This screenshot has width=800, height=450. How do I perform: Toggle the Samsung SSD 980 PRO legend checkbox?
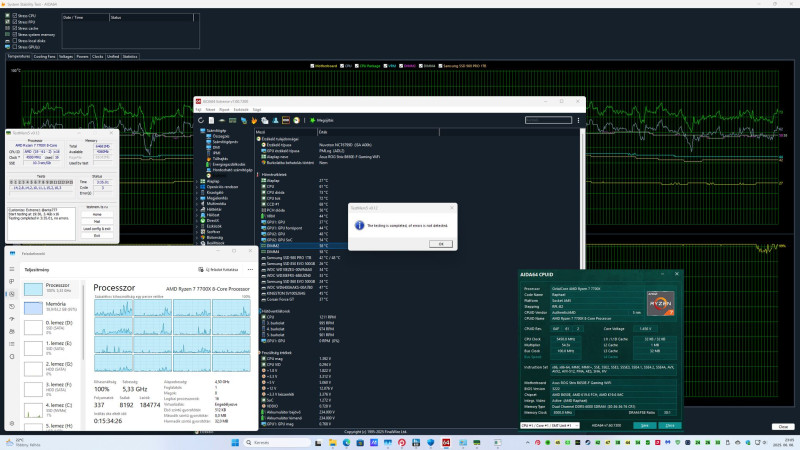(440, 66)
